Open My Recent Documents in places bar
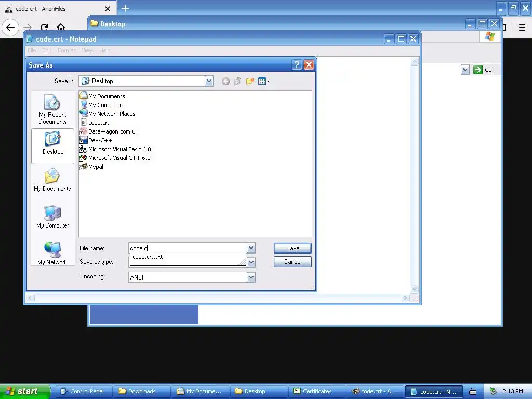532x399 pixels. [x=52, y=109]
